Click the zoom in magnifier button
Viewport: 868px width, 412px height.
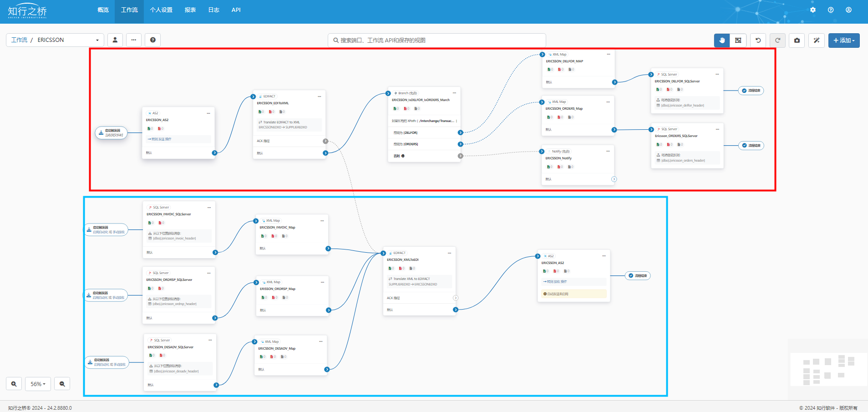(x=14, y=384)
